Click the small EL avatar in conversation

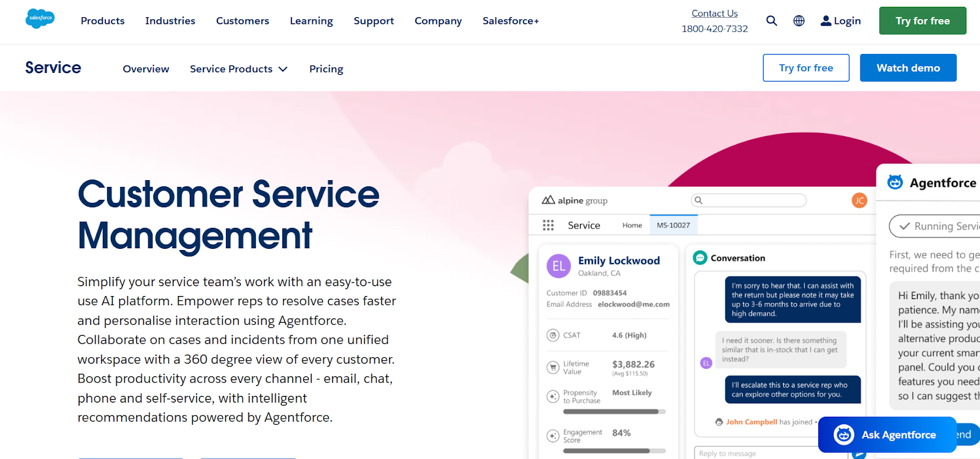coord(706,363)
